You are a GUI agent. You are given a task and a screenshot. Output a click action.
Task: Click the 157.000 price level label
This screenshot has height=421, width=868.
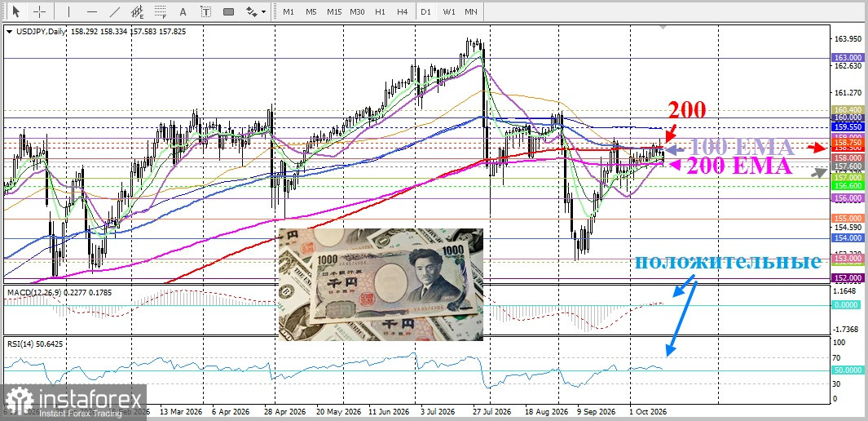coord(848,177)
